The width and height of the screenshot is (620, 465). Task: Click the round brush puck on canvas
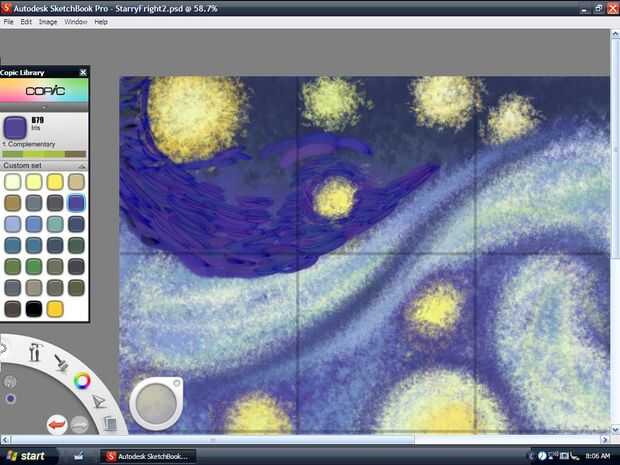pyautogui.click(x=156, y=404)
